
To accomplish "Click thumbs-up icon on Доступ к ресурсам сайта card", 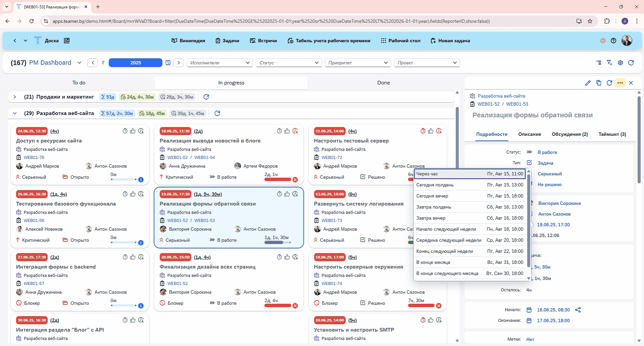I will click(133, 131).
